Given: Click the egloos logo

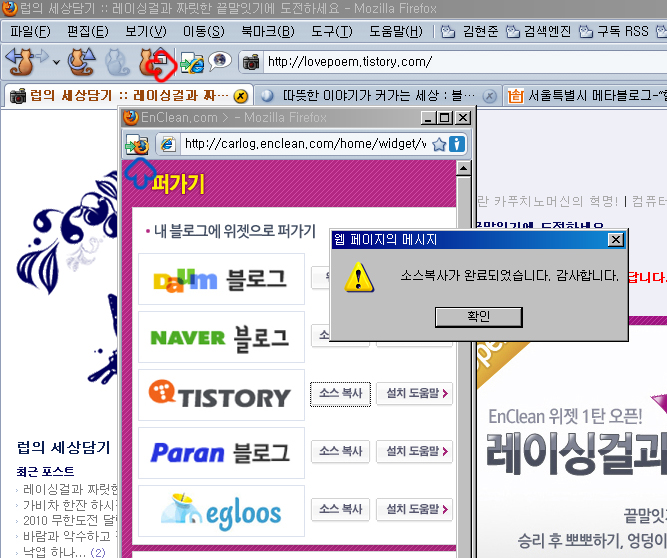Looking at the screenshot, I should [x=221, y=510].
